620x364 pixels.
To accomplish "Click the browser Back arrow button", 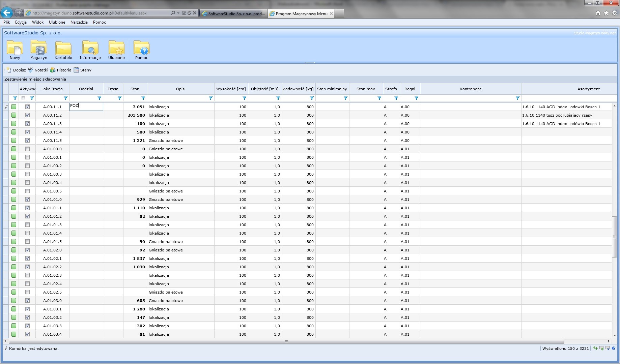I will [x=7, y=13].
